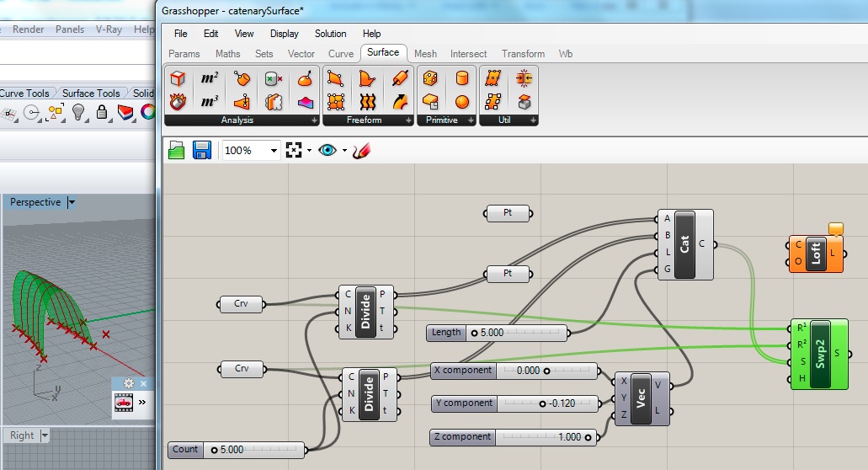The image size is (868, 470).
Task: Toggle the lightbulb visibility icon in Rhino
Action: (x=78, y=112)
